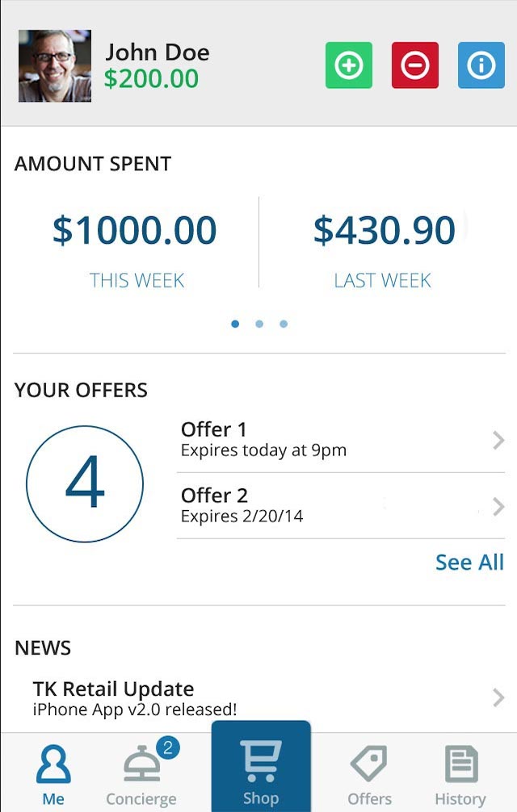Open the Offers tag icon
Image resolution: width=517 pixels, height=812 pixels.
tap(369, 764)
